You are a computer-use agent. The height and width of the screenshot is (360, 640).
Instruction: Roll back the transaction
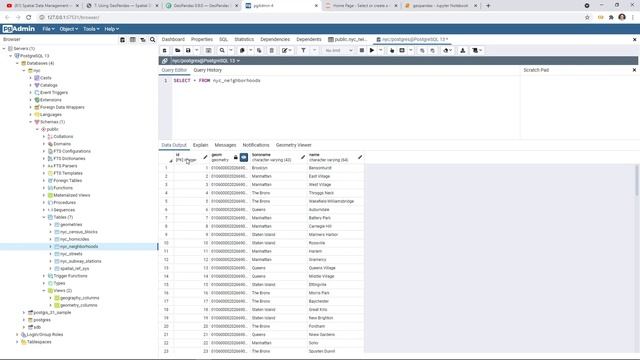point(433,51)
